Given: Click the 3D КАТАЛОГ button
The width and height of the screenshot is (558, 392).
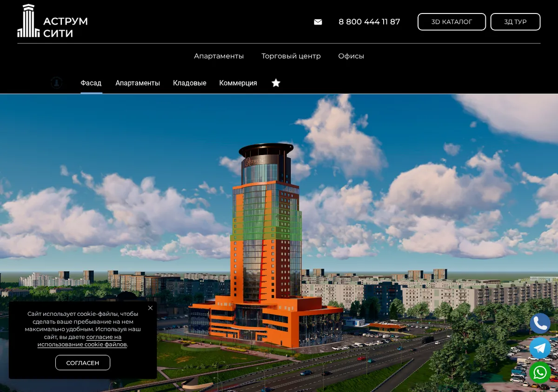Looking at the screenshot, I should pos(452,22).
